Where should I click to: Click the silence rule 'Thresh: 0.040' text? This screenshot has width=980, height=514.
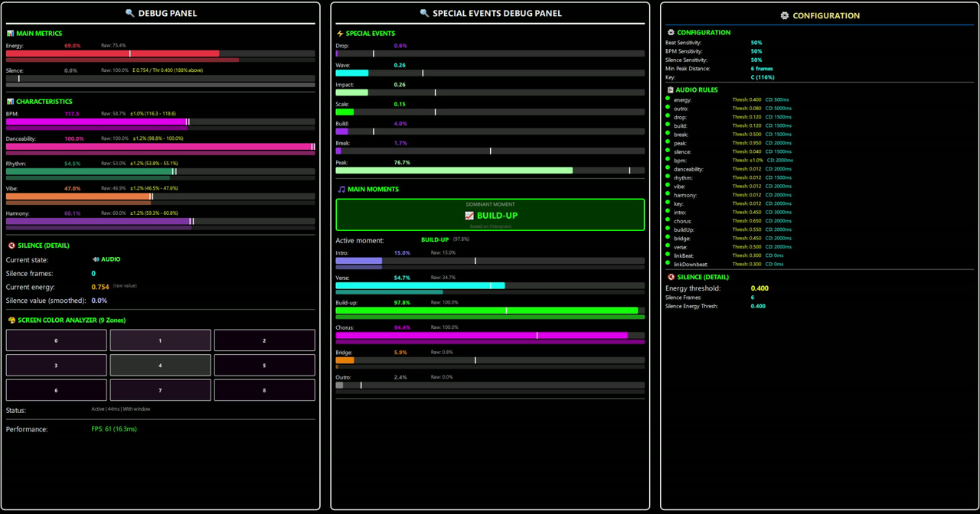746,151
